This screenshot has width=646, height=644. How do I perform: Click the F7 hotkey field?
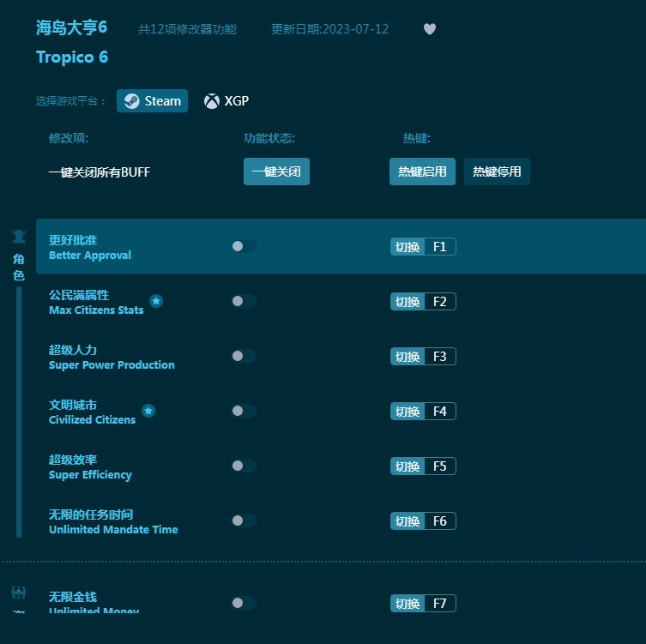click(x=440, y=603)
